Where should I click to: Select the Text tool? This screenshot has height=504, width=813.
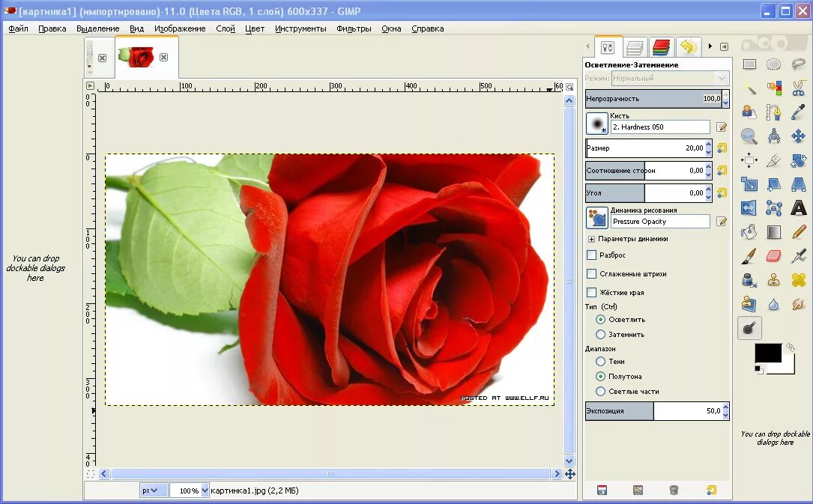(799, 208)
